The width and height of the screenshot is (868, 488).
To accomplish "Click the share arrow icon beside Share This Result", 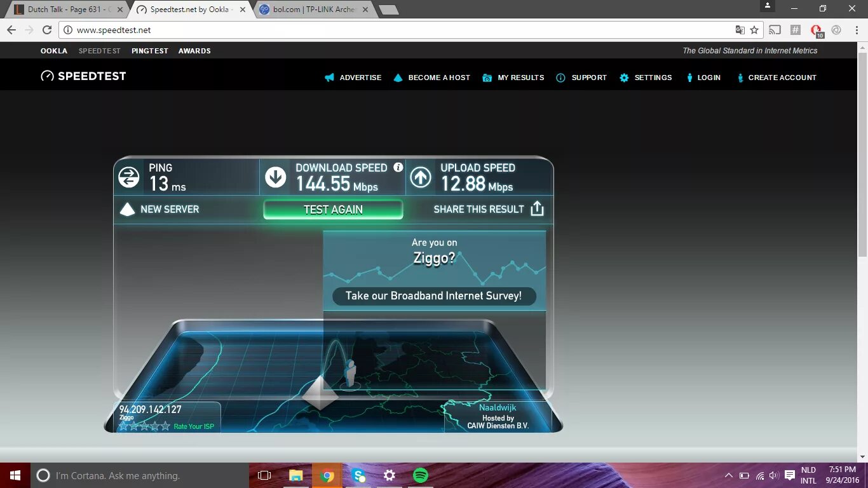I will click(537, 209).
